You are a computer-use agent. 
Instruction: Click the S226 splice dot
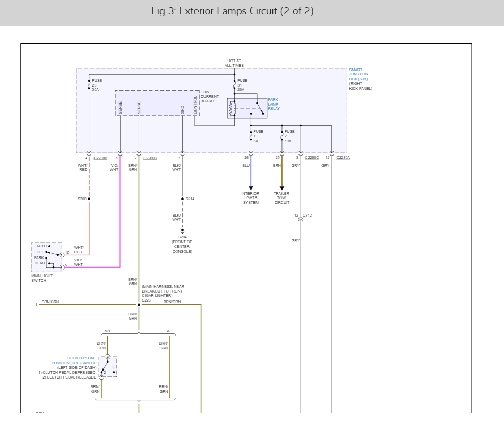pyautogui.click(x=139, y=305)
